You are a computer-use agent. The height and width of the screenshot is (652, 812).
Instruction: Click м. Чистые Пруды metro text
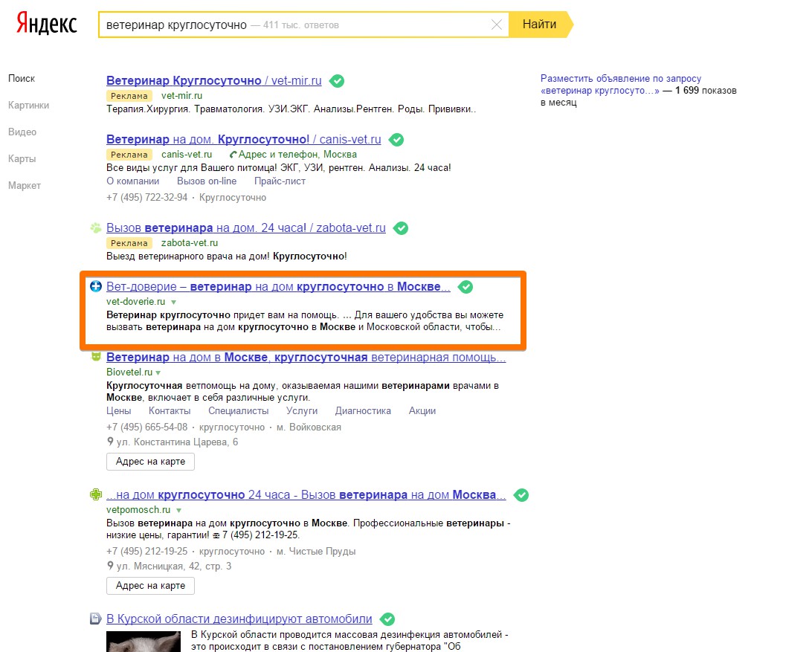[x=316, y=552]
